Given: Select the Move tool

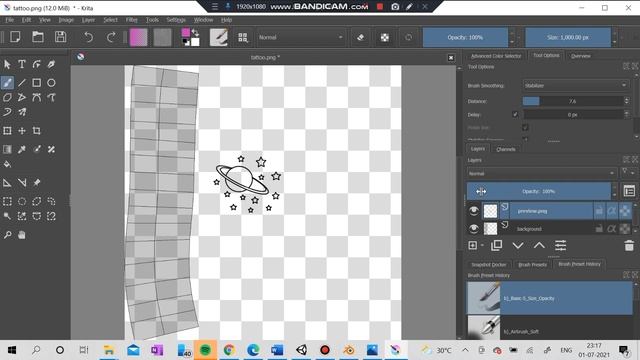Looking at the screenshot, I should [22, 131].
